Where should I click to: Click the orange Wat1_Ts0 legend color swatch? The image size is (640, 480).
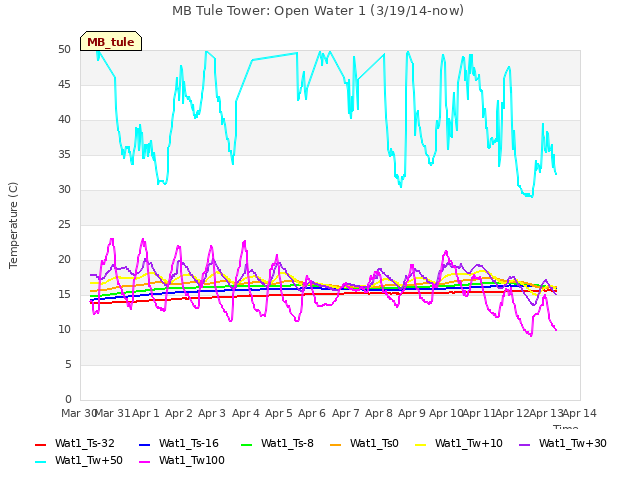[x=336, y=444]
